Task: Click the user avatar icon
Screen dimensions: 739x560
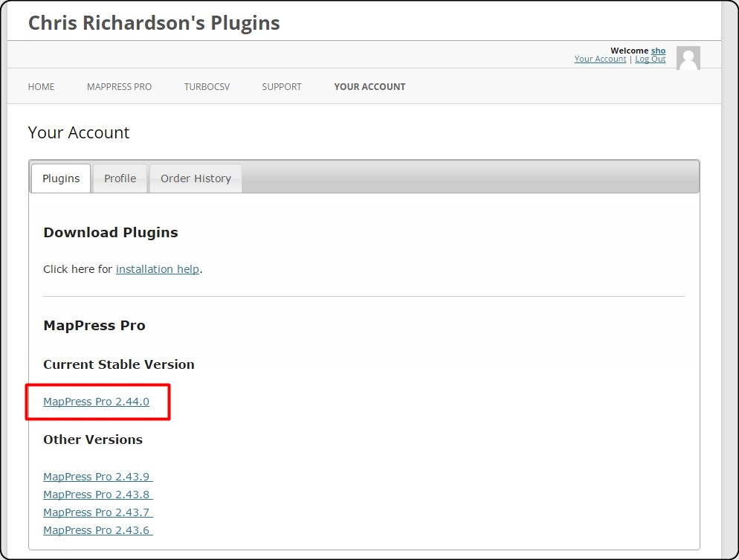Action: (x=688, y=58)
